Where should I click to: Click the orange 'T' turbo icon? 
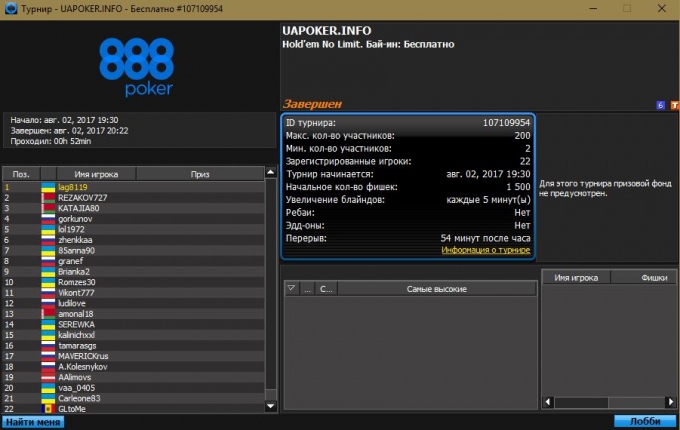(x=675, y=105)
